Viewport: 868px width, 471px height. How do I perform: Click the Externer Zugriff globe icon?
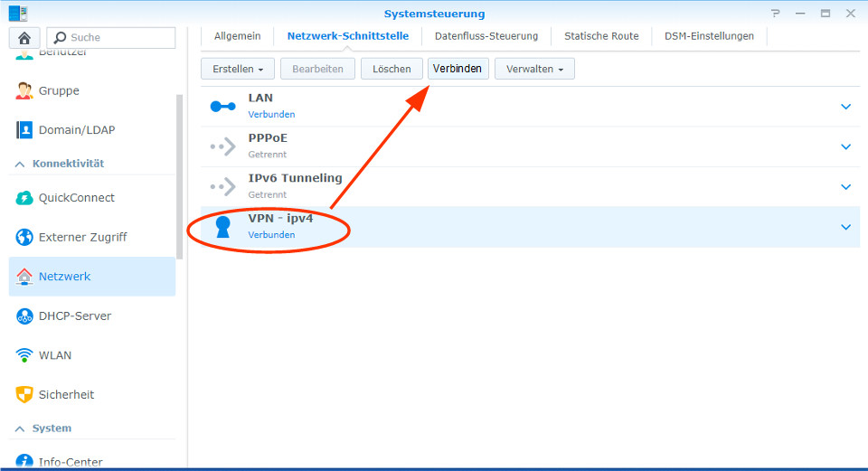pyautogui.click(x=24, y=237)
